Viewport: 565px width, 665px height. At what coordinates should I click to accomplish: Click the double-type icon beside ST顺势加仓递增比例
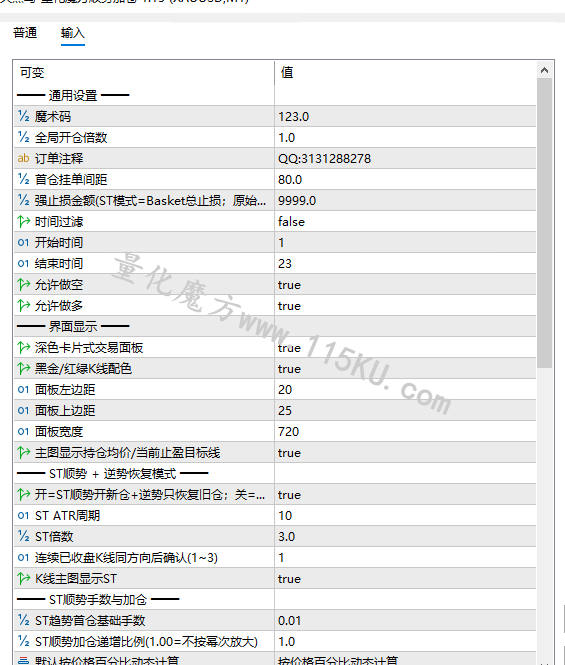click(x=23, y=642)
